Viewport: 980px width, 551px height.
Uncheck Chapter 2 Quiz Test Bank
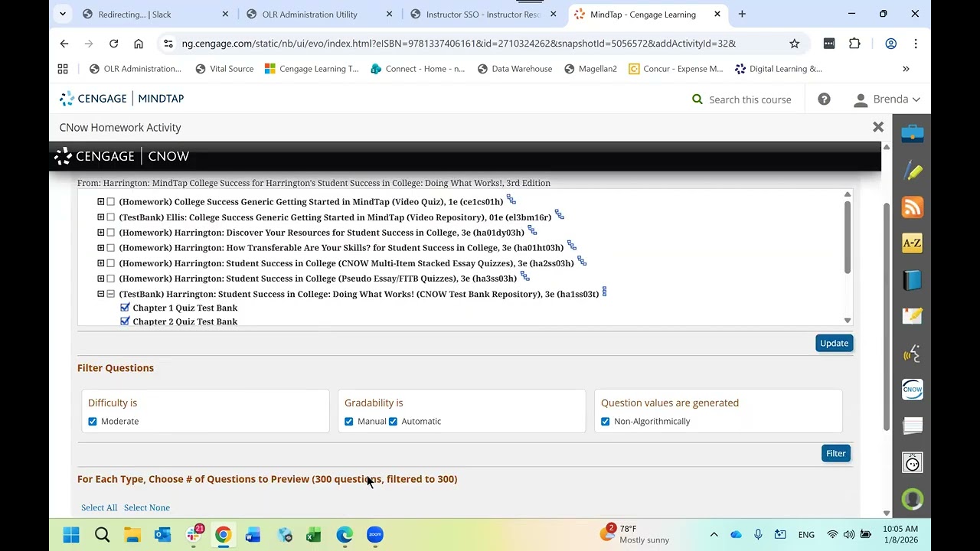click(x=125, y=321)
